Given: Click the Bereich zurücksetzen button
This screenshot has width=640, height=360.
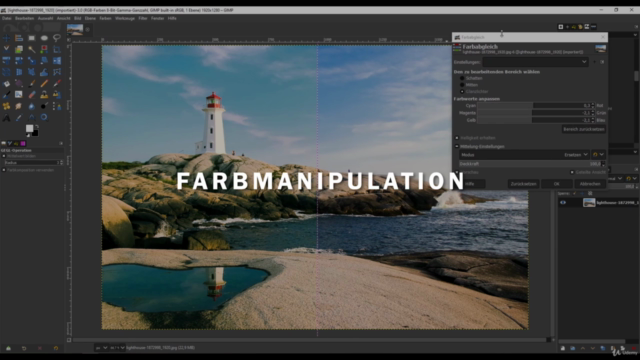Looking at the screenshot, I should click(584, 129).
